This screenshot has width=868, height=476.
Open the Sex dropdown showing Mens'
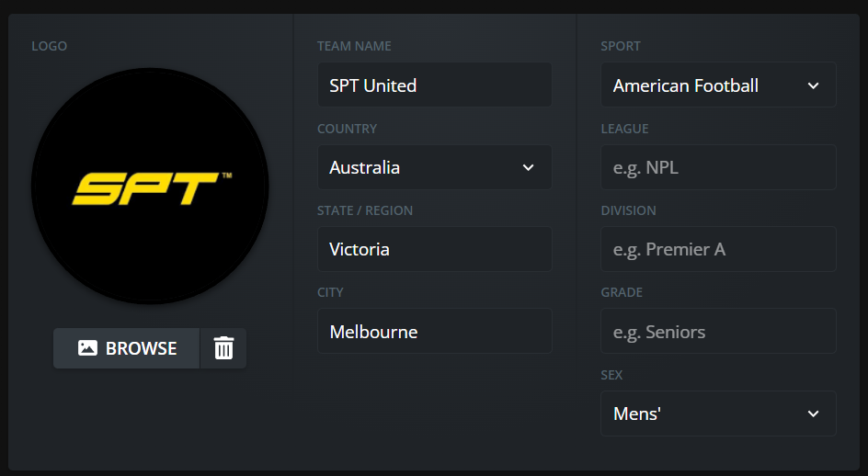[x=718, y=414]
